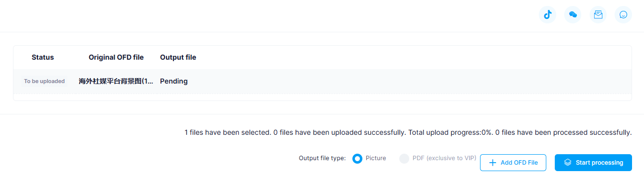644x191 pixels.
Task: Select the PDF (exclusive to VIP) radio option
Action: pos(404,159)
